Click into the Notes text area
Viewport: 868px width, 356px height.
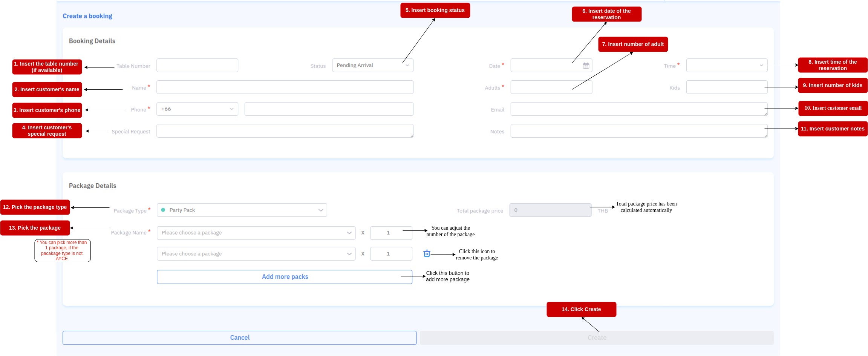pyautogui.click(x=638, y=131)
